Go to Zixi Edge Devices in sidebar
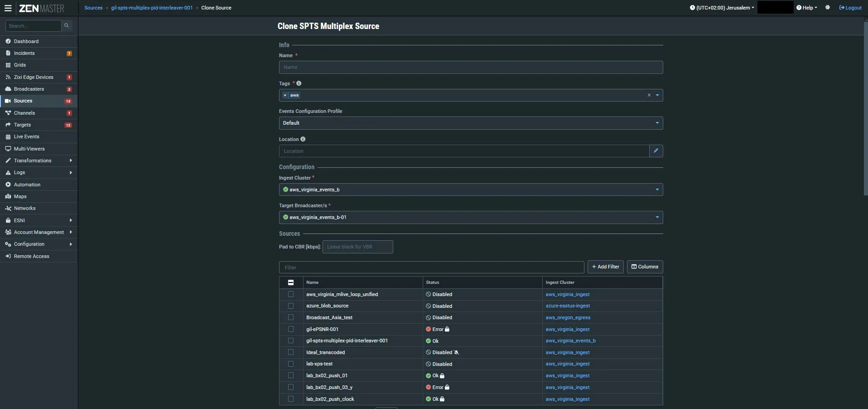The image size is (868, 409). point(39,77)
